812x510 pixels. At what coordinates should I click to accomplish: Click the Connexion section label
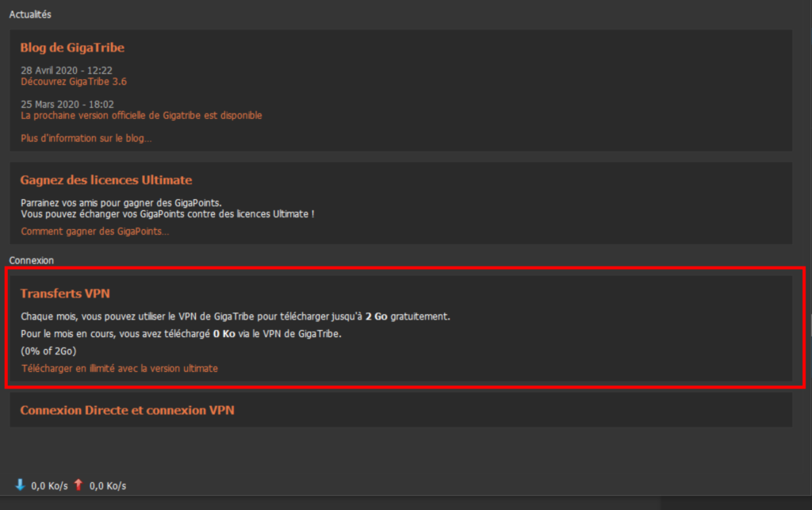point(31,260)
